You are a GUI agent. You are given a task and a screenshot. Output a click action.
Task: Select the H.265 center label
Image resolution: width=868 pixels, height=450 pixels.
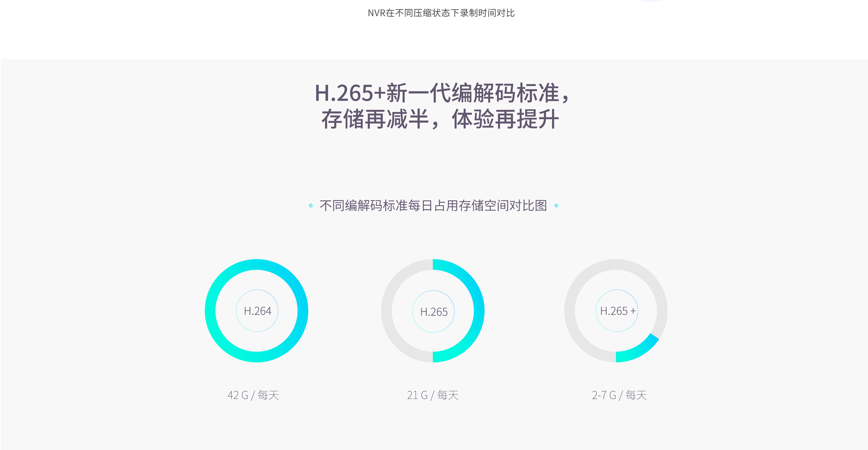coord(434,312)
